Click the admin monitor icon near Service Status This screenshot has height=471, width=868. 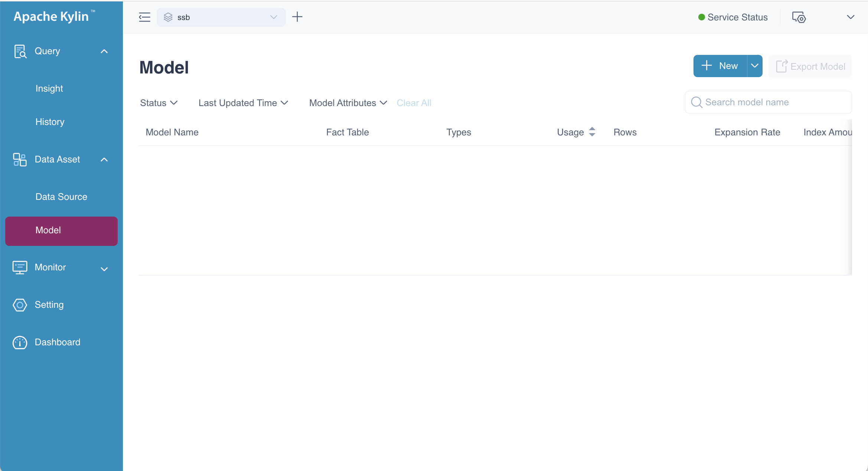799,17
